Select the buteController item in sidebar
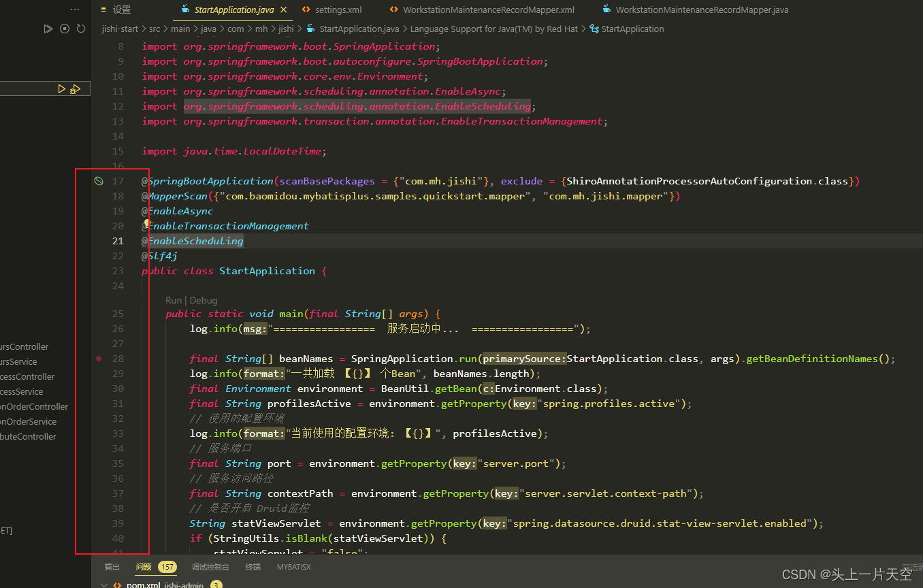The image size is (923, 588). [28, 437]
